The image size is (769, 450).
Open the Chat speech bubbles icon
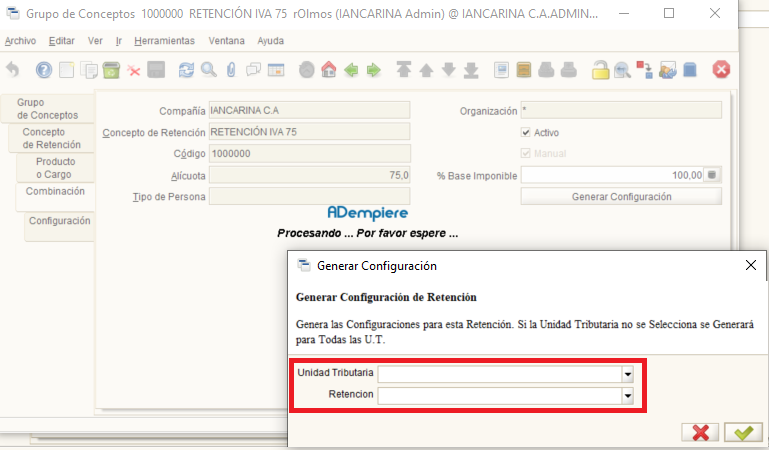(254, 70)
